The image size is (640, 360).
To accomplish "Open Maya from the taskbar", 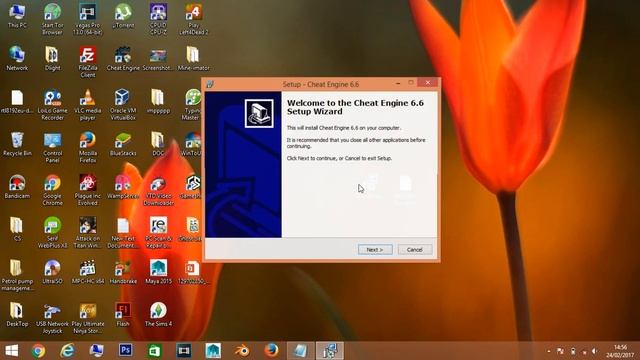I will (213, 351).
